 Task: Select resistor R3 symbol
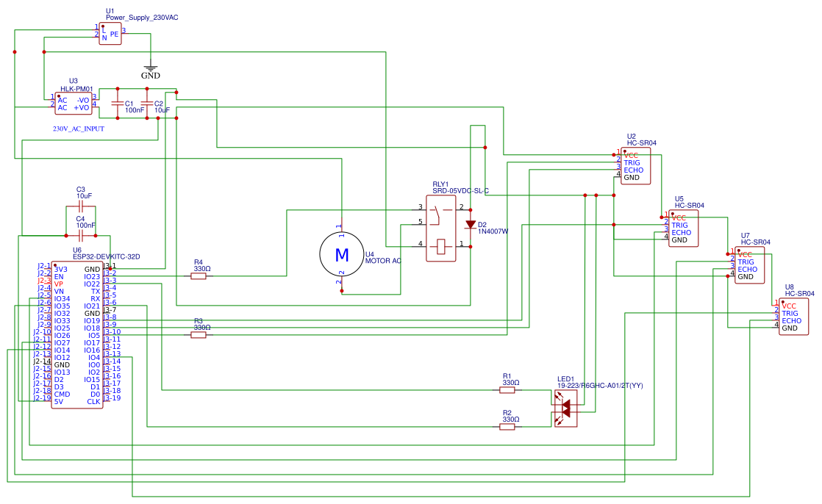(199, 335)
